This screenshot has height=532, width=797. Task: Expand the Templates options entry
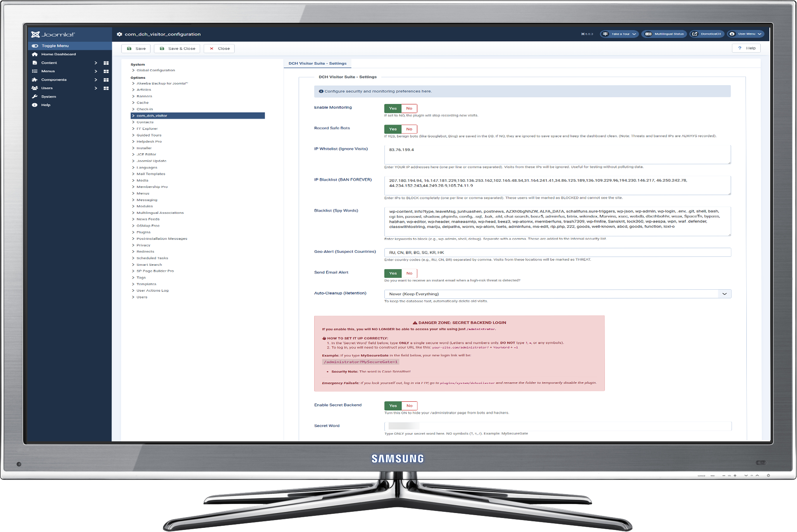[147, 284]
